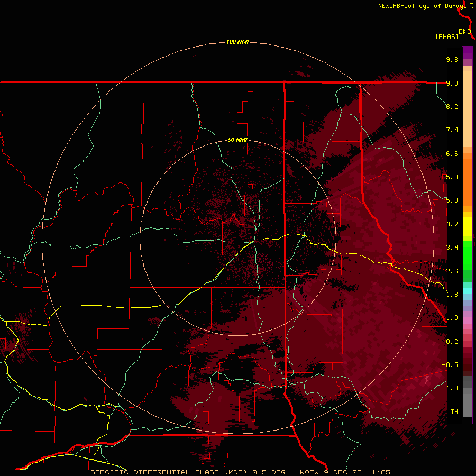Click the 9 DEC 25 11:05 timestamp

pyautogui.click(x=357, y=472)
